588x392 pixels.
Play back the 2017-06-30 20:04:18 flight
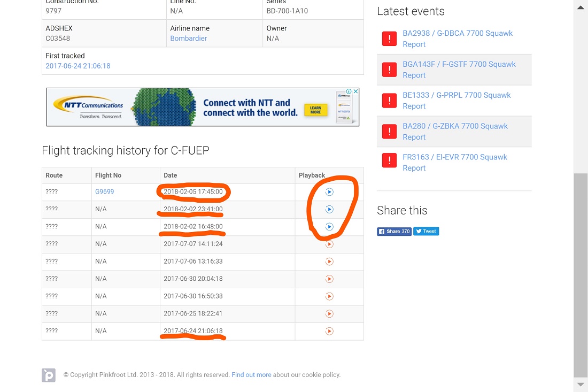[x=329, y=279]
